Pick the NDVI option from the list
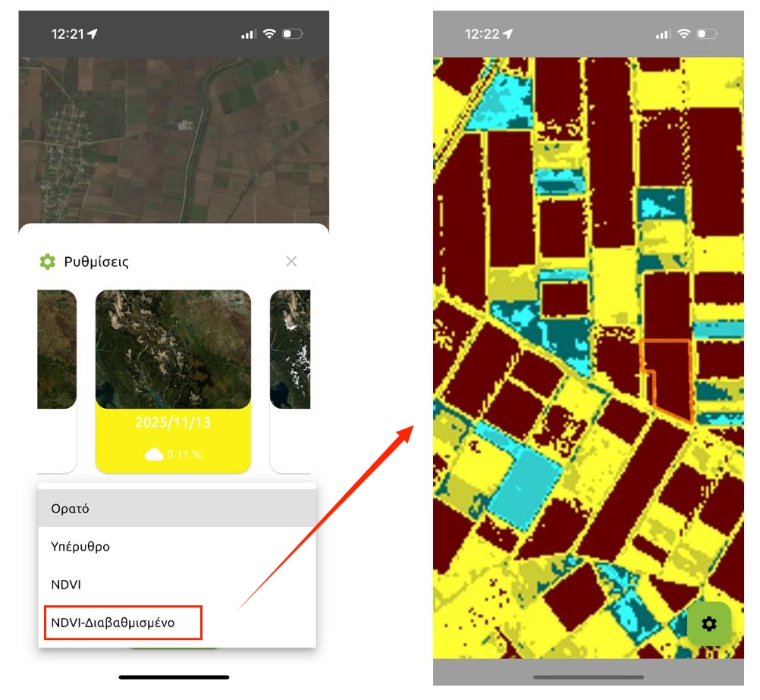This screenshot has height=700, width=760. tap(176, 585)
